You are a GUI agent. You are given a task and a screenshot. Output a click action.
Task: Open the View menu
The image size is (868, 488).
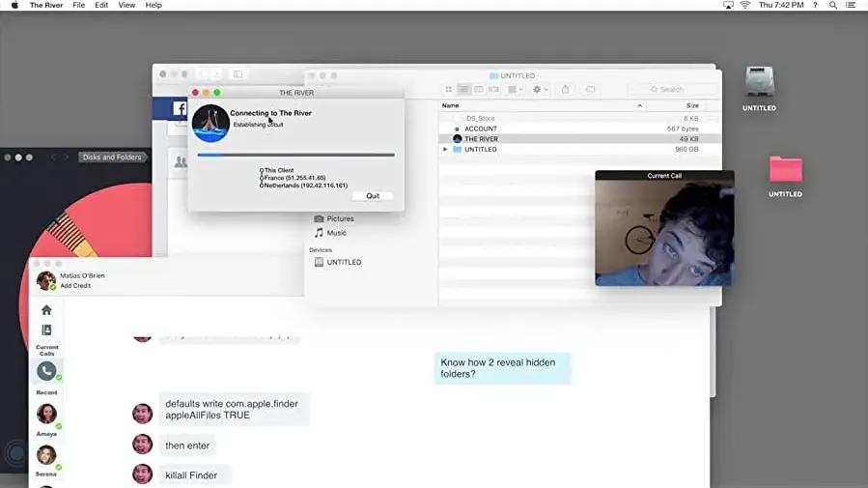point(126,5)
